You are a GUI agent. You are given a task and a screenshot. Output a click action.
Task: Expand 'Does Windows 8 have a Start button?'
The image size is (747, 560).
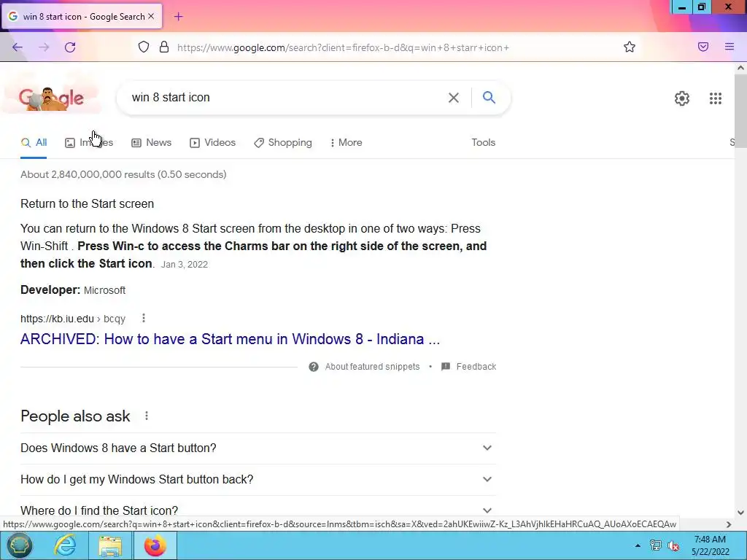pyautogui.click(x=258, y=448)
